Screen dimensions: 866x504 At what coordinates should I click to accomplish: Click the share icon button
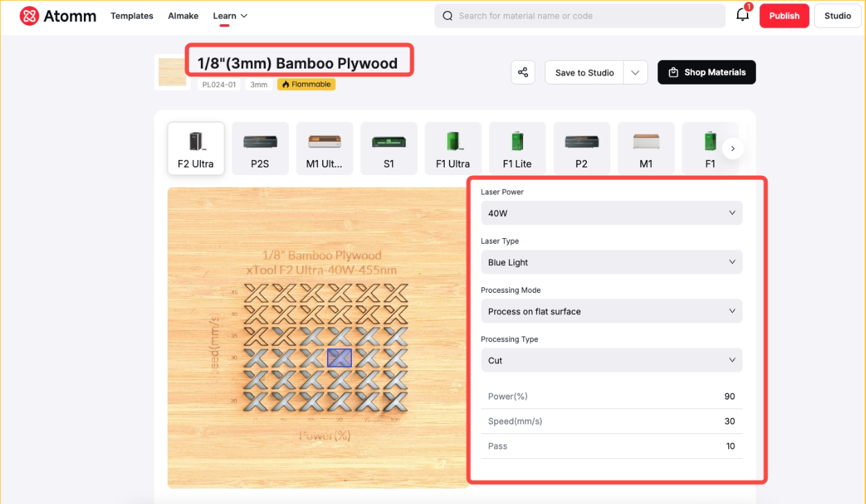[523, 73]
